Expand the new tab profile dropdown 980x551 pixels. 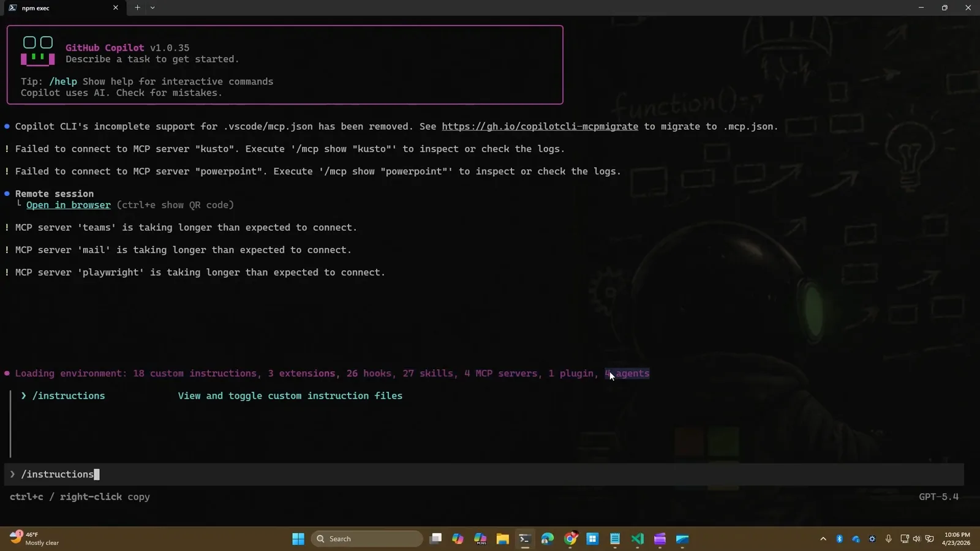pos(153,8)
